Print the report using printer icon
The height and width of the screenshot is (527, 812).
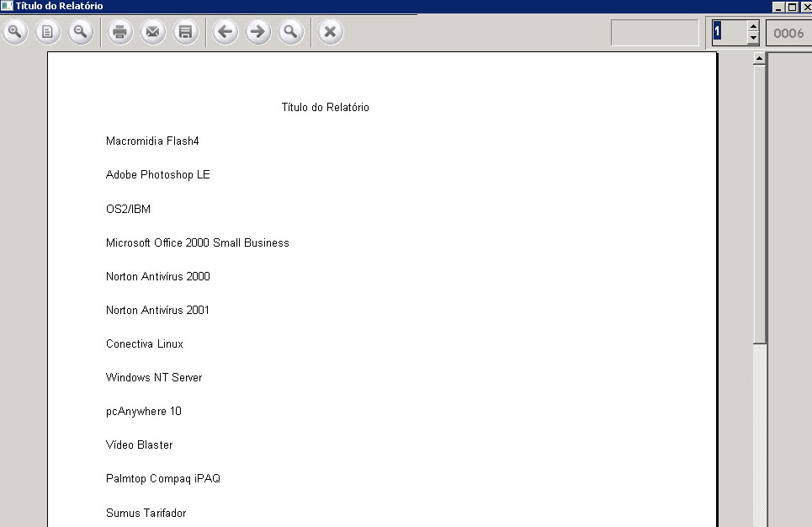[x=120, y=32]
